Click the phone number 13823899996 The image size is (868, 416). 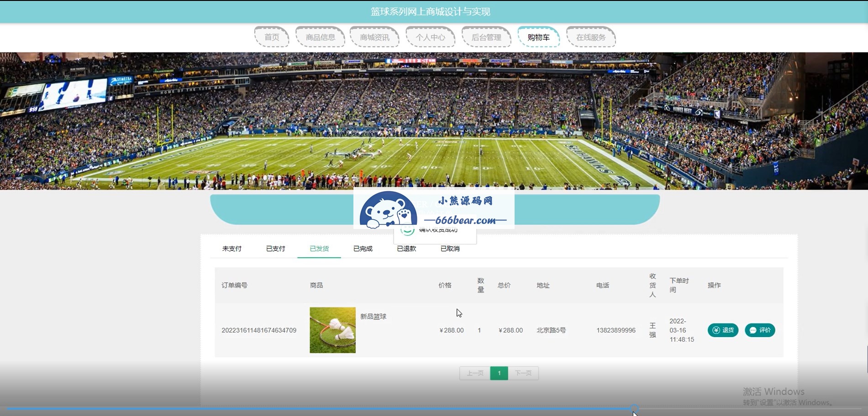pyautogui.click(x=616, y=330)
